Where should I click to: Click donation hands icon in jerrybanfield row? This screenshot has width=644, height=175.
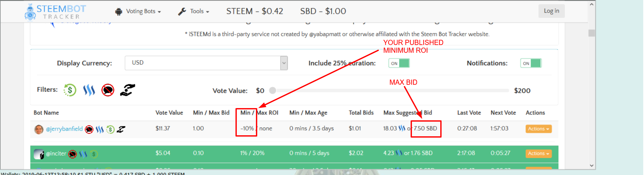[x=121, y=129]
